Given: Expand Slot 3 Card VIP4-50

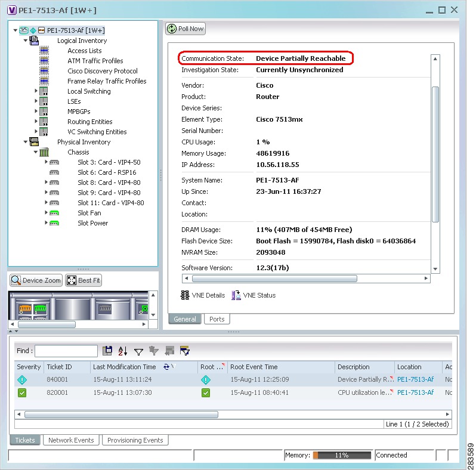Looking at the screenshot, I should 46,162.
